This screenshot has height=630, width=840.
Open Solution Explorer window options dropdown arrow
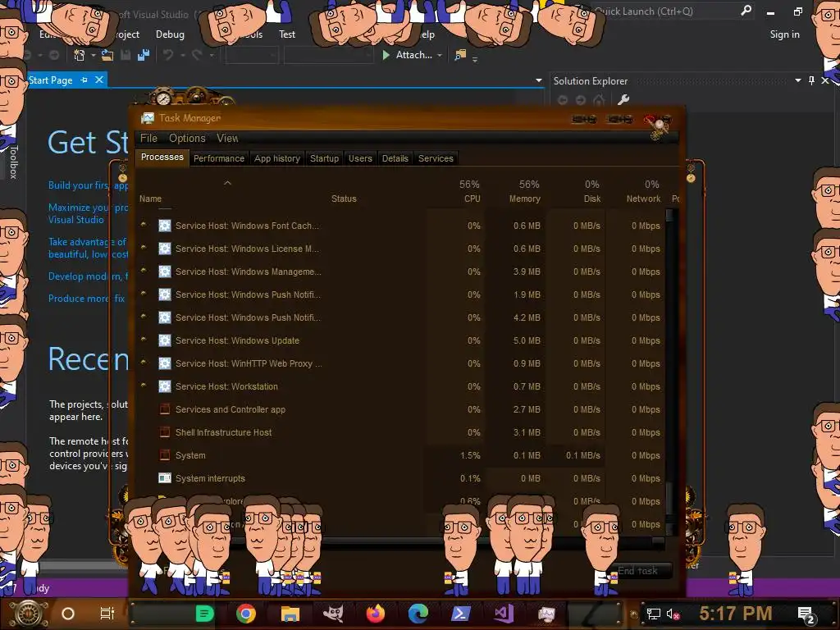[x=797, y=80]
